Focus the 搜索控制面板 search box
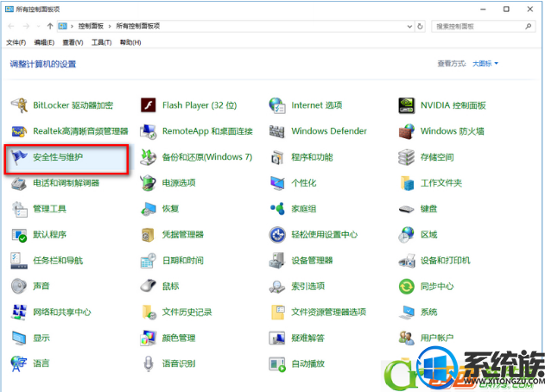The height and width of the screenshot is (392, 545). pyautogui.click(x=483, y=27)
